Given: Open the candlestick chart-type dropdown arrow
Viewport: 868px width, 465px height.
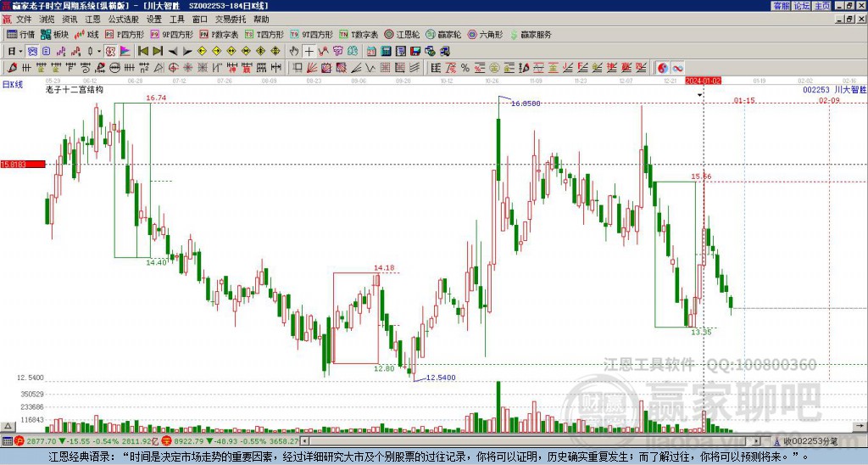Looking at the screenshot, I should pyautogui.click(x=99, y=52).
